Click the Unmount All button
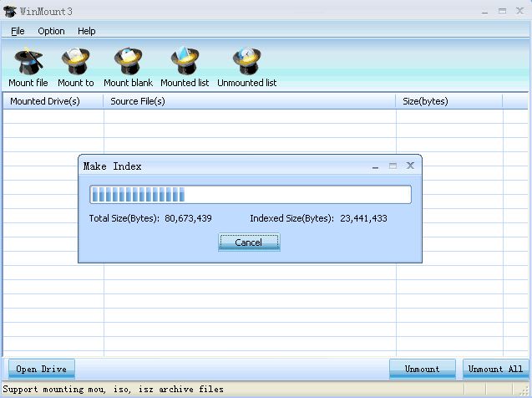Viewport: 532px width, 398px height. (x=496, y=369)
